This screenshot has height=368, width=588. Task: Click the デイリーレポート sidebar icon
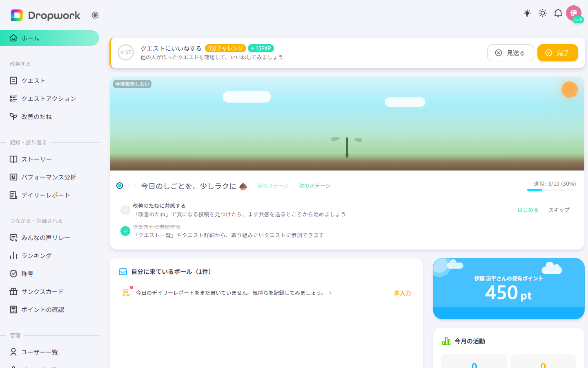pos(13,195)
